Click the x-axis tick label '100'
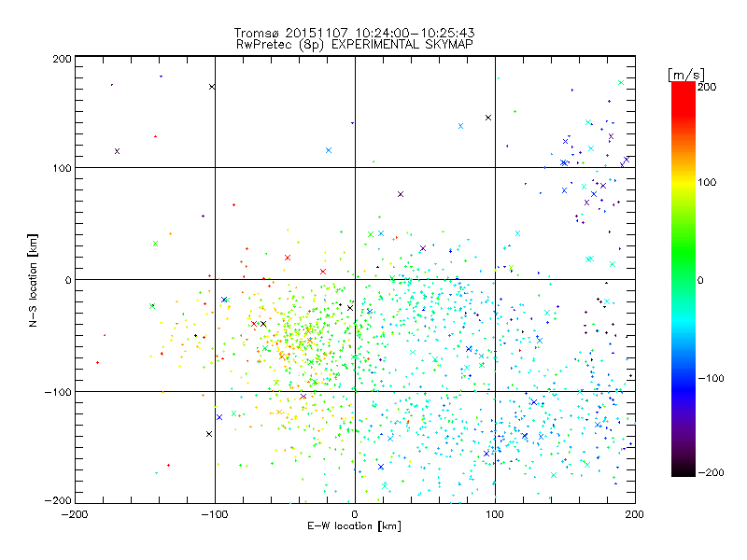 (495, 514)
